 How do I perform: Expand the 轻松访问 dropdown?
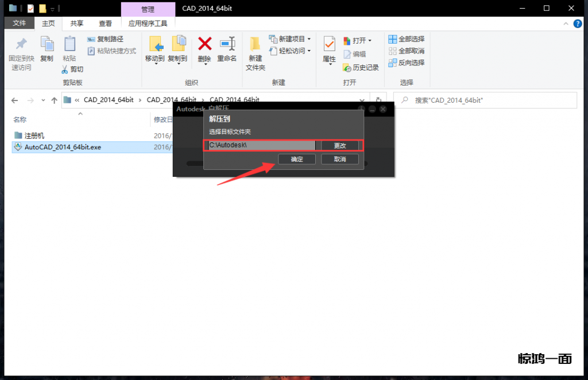pos(309,51)
